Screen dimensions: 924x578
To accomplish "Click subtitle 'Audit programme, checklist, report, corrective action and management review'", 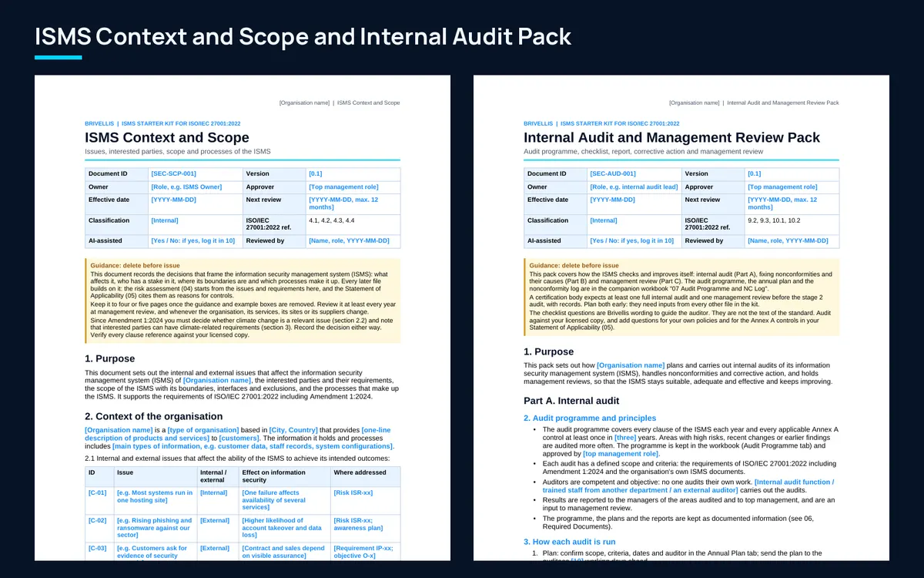I will (x=643, y=152).
